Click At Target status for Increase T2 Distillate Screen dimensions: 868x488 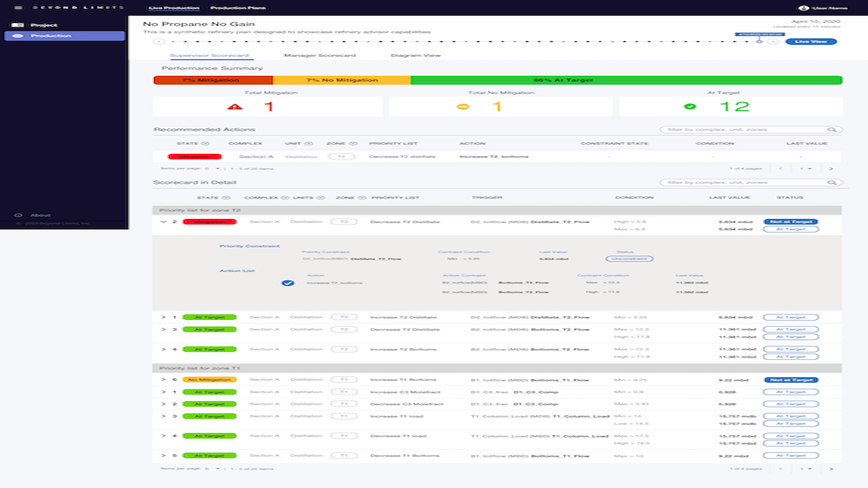(791, 317)
